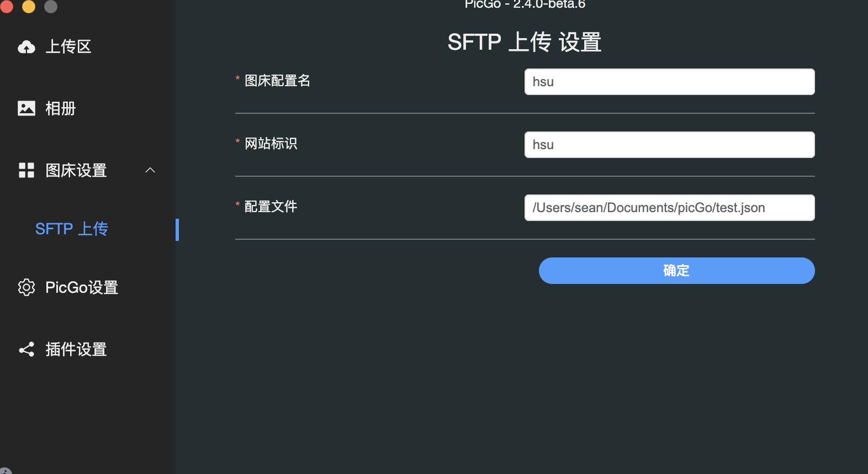Image resolution: width=868 pixels, height=474 pixels.
Task: Click the 图床配置名 field label
Action: coord(277,81)
